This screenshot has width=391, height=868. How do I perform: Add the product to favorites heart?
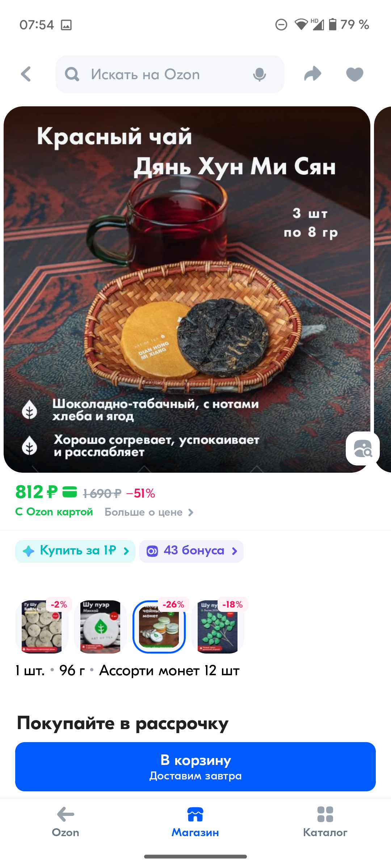355,75
